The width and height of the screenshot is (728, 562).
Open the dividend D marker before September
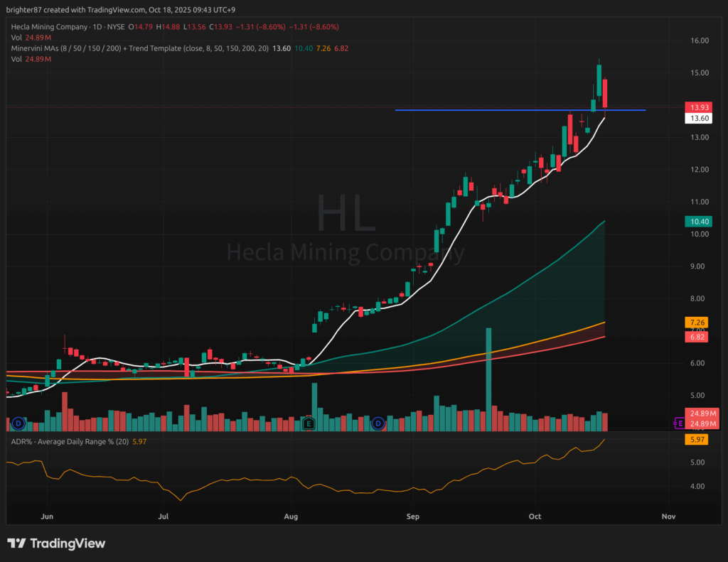pos(378,423)
